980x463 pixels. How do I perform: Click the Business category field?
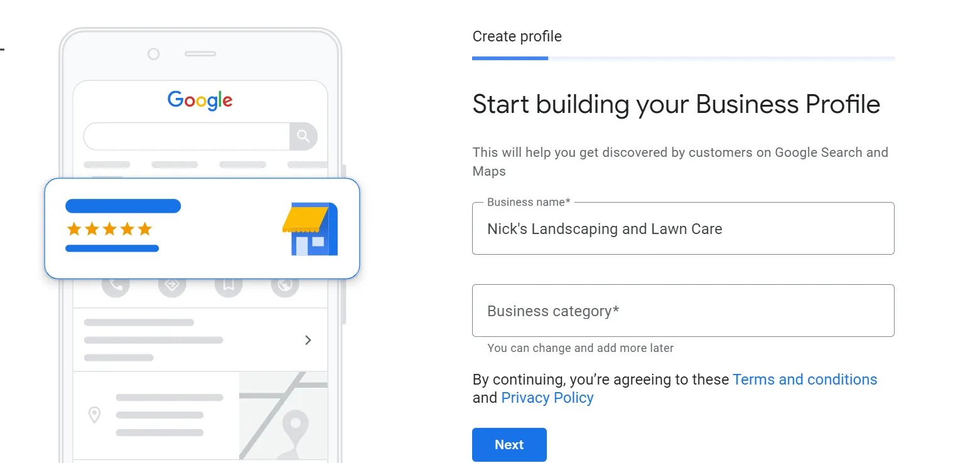(683, 311)
